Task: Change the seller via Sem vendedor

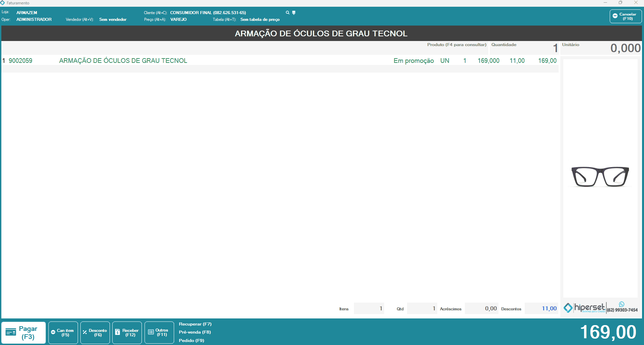Action: pos(113,20)
